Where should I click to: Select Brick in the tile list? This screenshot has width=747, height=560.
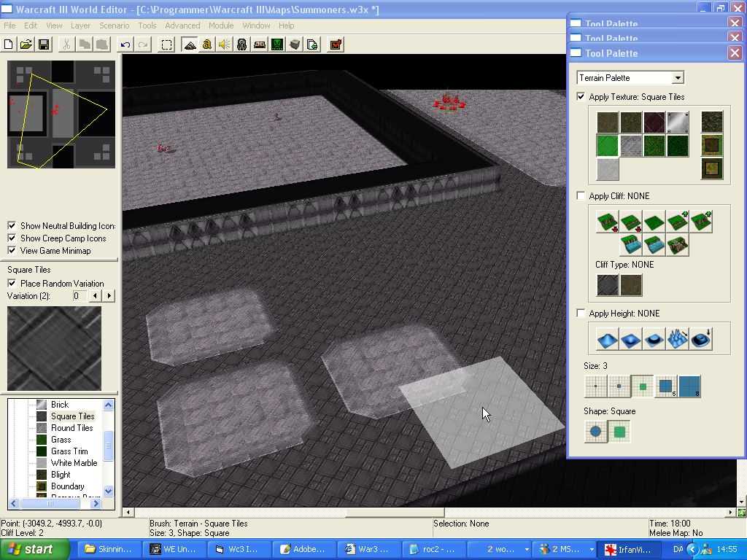(x=60, y=404)
